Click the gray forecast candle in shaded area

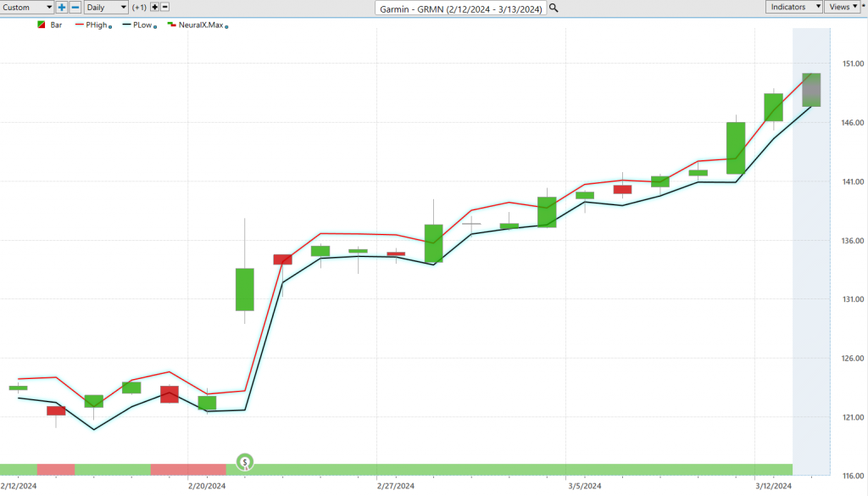811,90
